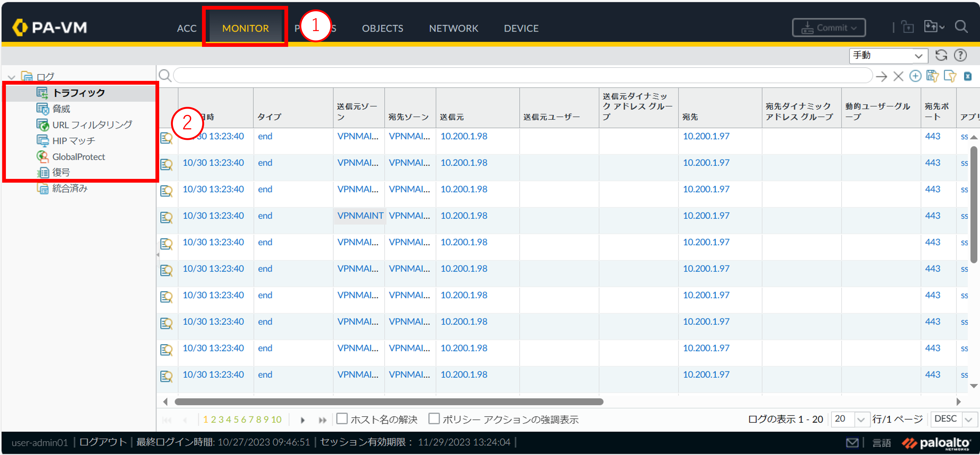Screen dimensions: 980x455
Task: Switch to the NETWORK tab
Action: click(453, 28)
